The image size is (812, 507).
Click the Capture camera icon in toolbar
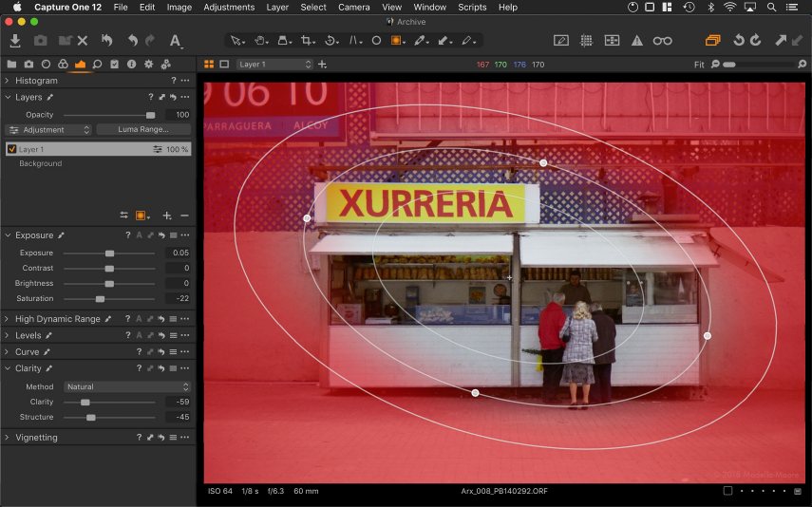point(41,41)
